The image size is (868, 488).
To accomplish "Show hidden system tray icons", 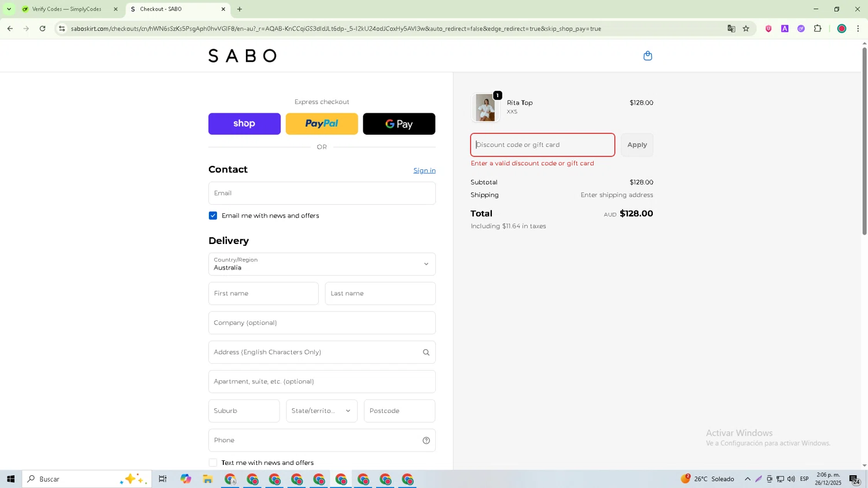I will [x=748, y=479].
